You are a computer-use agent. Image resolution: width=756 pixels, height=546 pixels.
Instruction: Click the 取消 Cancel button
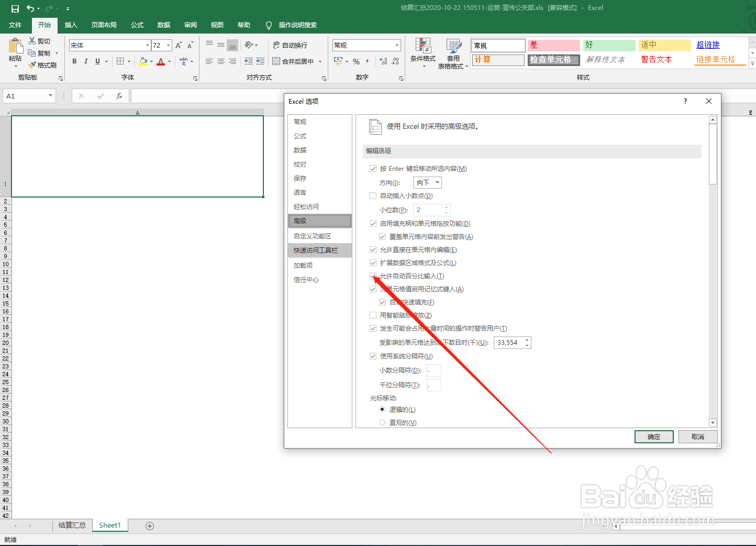click(x=698, y=437)
